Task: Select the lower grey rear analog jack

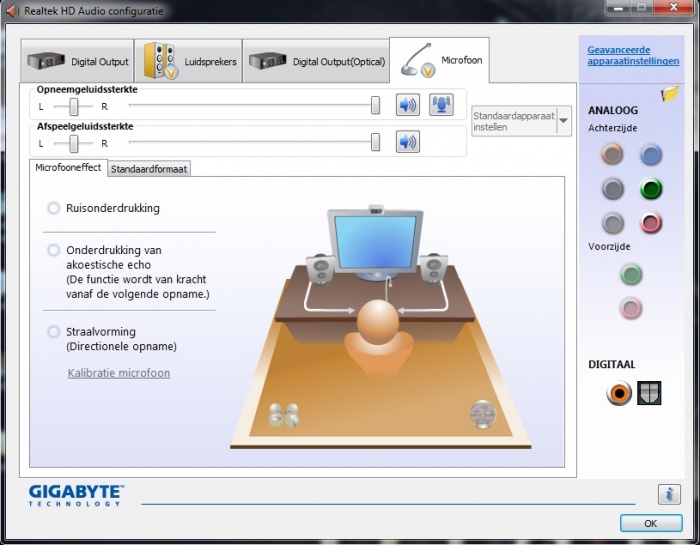Action: [x=612, y=223]
